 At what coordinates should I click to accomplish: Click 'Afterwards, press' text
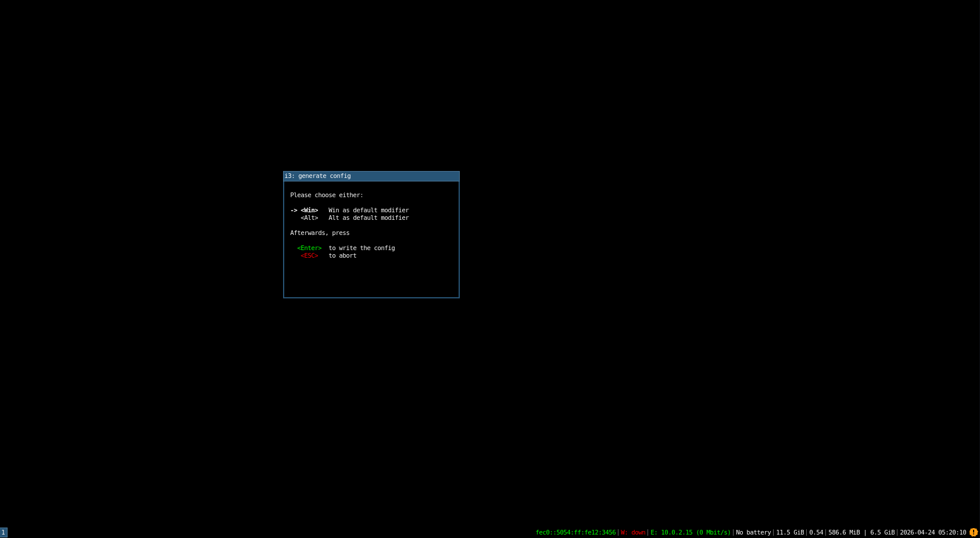coord(320,233)
